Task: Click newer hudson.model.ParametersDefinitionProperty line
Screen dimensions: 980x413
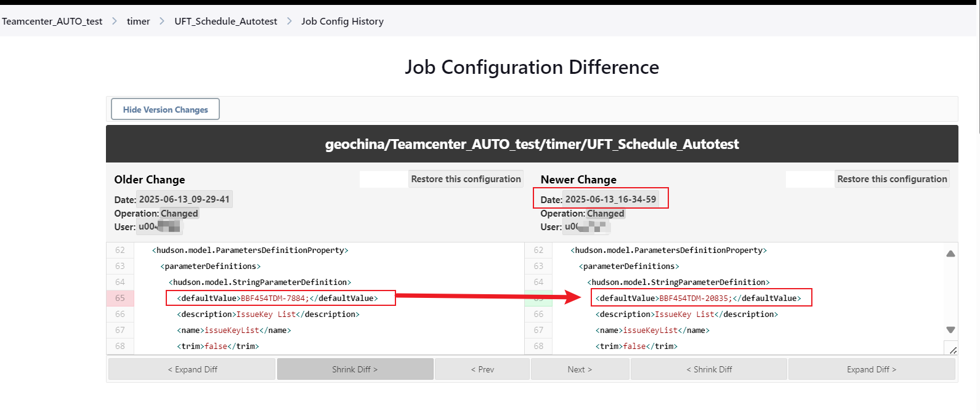Action: tap(669, 250)
